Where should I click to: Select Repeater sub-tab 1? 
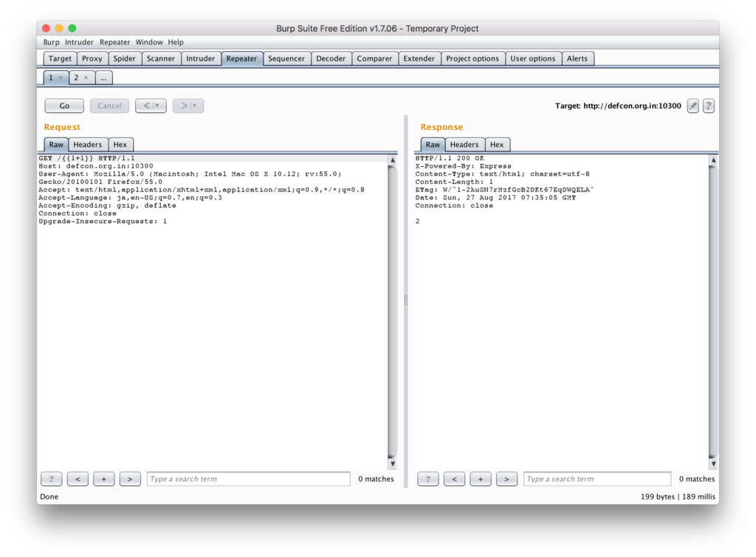(51, 78)
